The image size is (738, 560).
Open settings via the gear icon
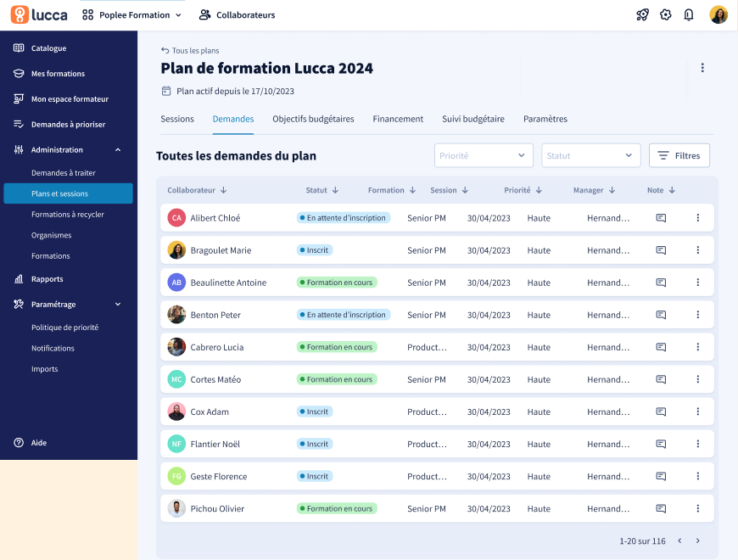click(x=666, y=15)
